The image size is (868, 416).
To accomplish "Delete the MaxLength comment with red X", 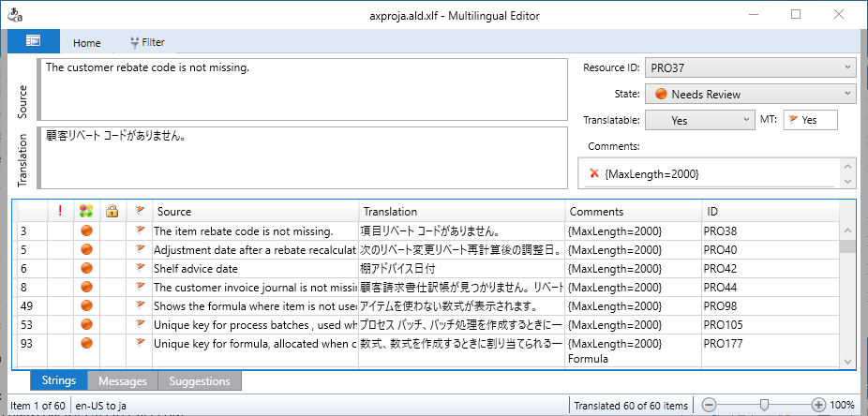I will click(x=594, y=173).
